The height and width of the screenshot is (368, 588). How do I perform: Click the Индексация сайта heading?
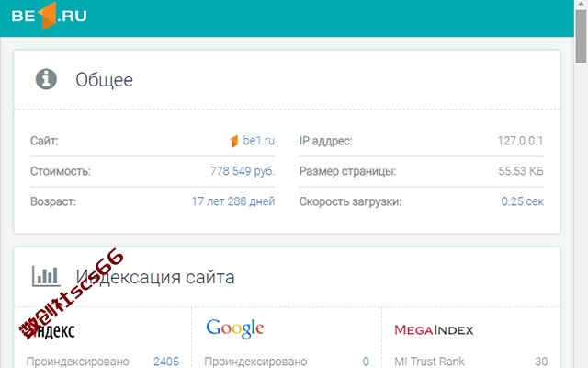pyautogui.click(x=155, y=277)
